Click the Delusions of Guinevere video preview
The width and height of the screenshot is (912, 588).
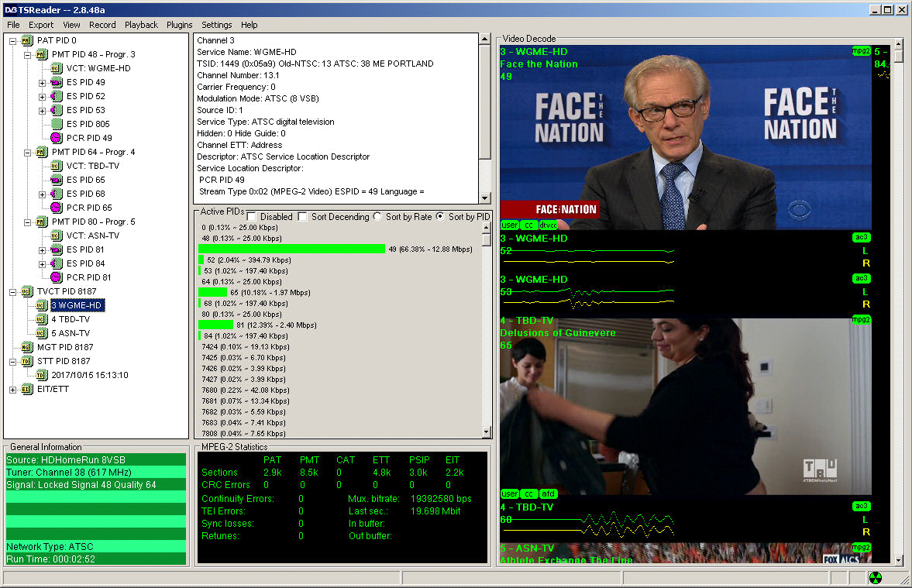click(x=686, y=407)
